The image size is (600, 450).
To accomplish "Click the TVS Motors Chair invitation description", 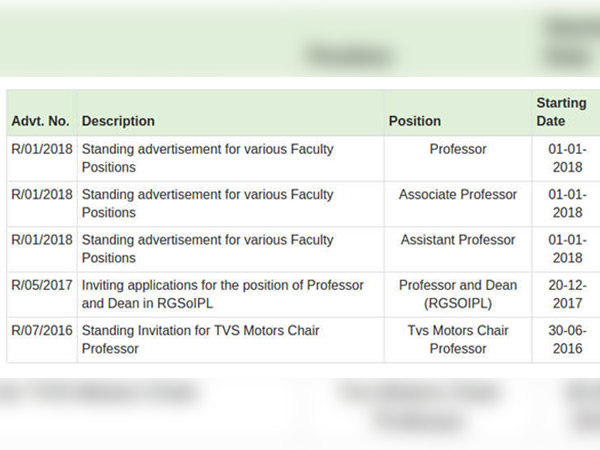I will (201, 340).
